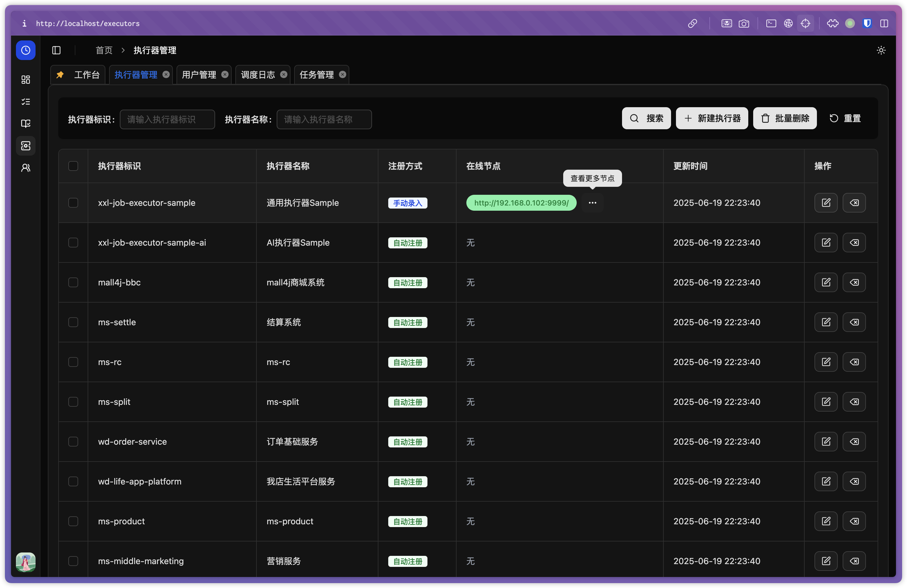Collapse the sidebar with panel toggle icon
The image size is (907, 588).
[56, 50]
